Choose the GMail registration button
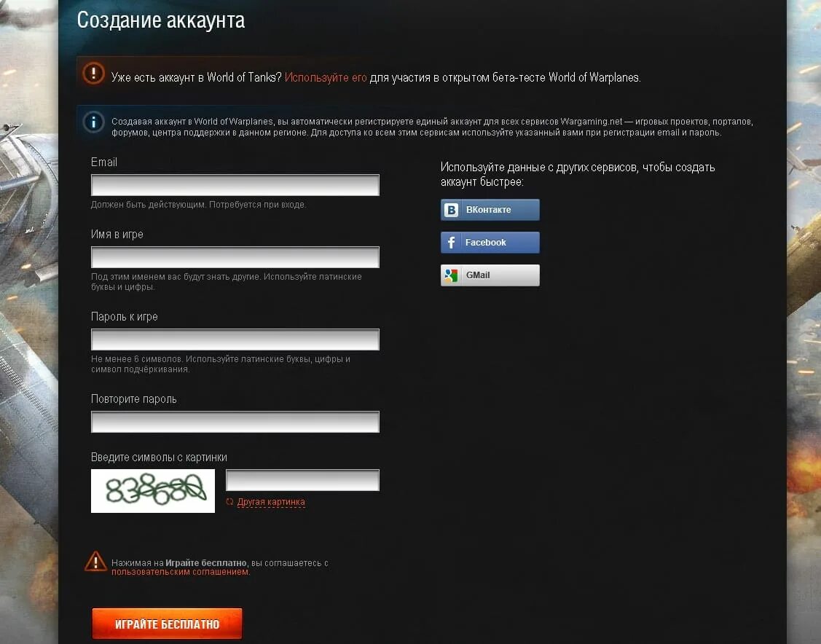 [x=490, y=275]
